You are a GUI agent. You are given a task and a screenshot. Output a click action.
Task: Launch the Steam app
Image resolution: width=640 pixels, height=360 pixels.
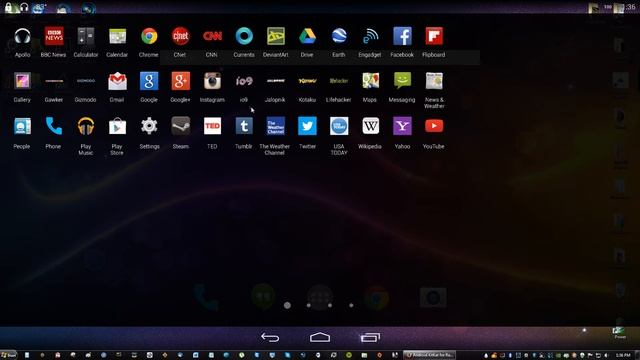180,126
